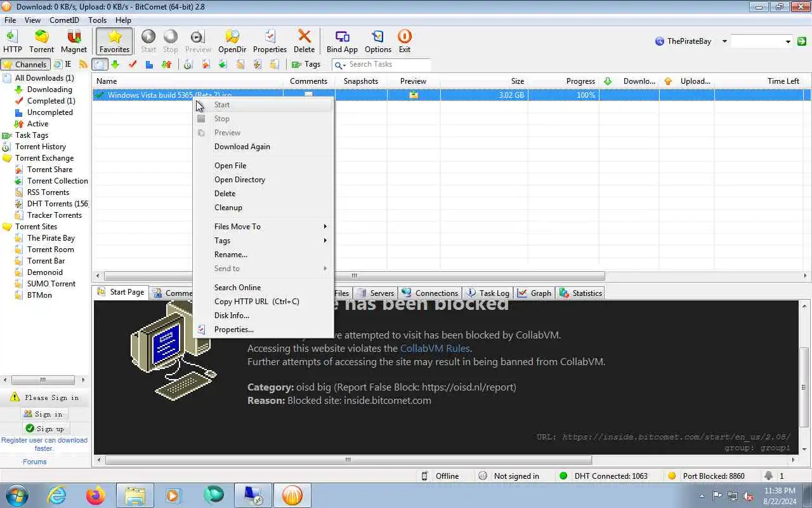812x508 pixels.
Task: Toggle blue Uncompleted filter icon in small toolbar
Action: 149,64
